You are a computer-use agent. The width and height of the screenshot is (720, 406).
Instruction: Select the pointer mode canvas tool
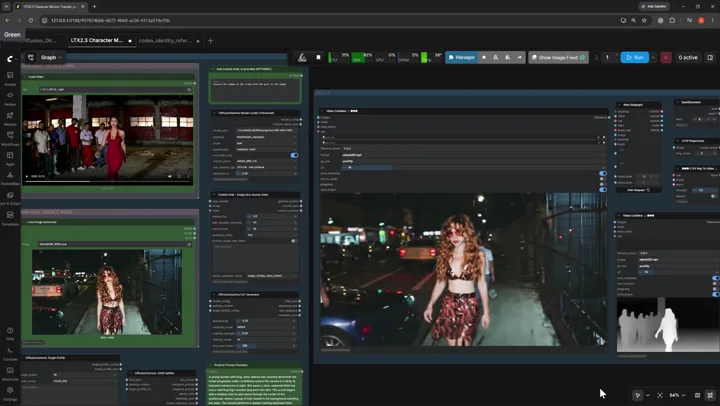pyautogui.click(x=638, y=395)
